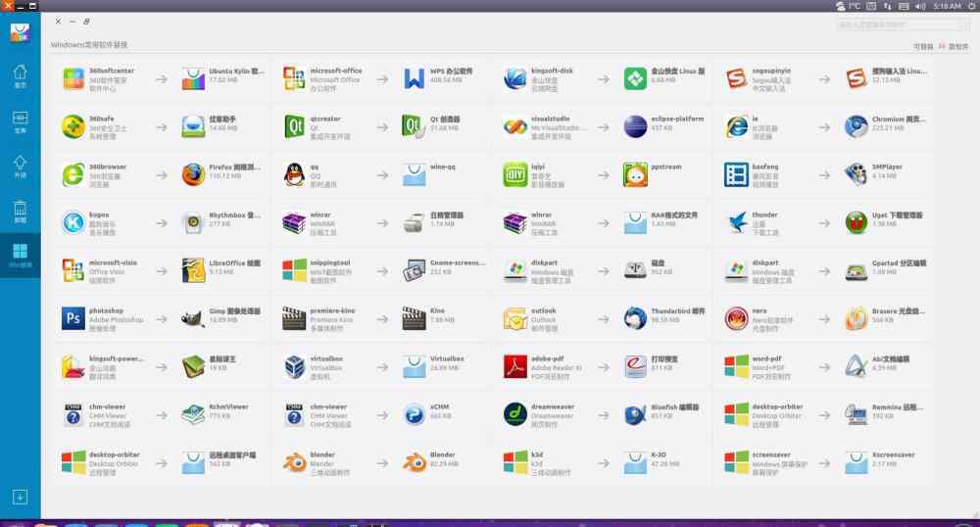The width and height of the screenshot is (980, 527).
Task: Choose the WPS office suite icon
Action: tap(414, 79)
